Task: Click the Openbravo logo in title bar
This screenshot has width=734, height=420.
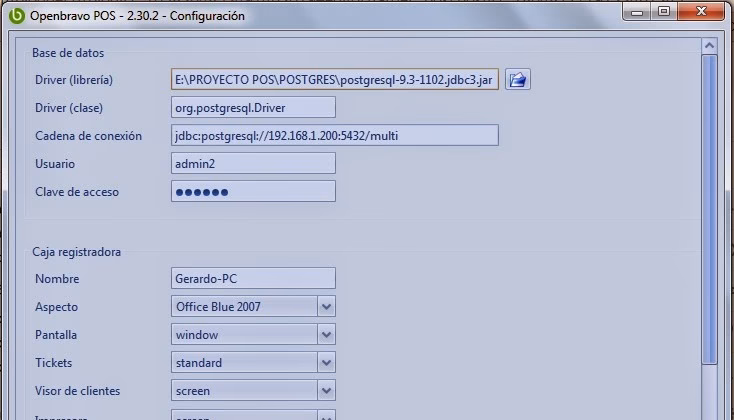Action: 17,15
